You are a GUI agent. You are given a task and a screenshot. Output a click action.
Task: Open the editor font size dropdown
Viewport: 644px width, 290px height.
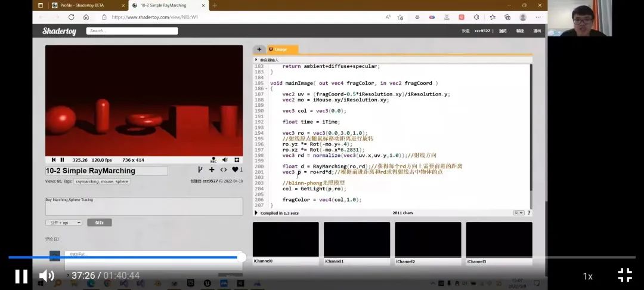[519, 213]
